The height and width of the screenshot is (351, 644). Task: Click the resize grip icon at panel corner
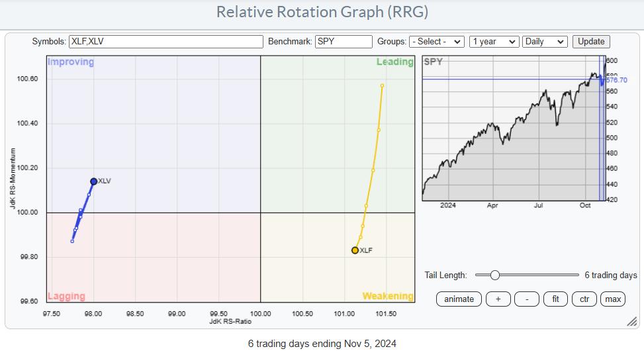[x=631, y=322]
